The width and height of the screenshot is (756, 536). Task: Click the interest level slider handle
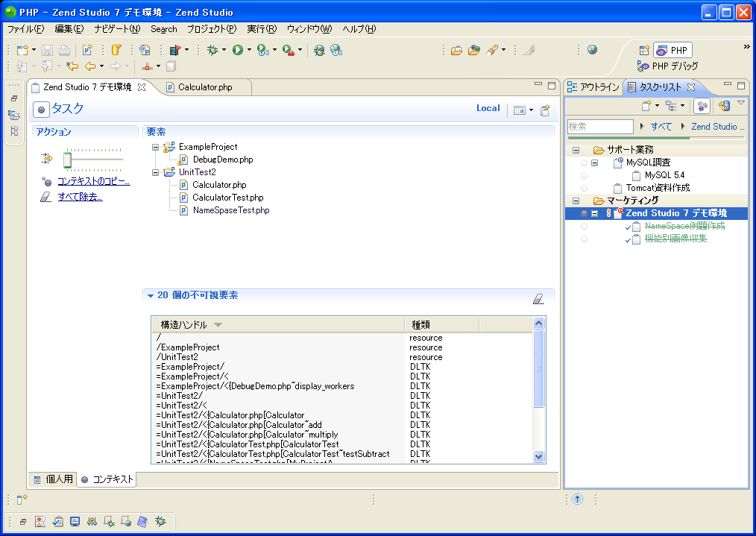pyautogui.click(x=67, y=160)
